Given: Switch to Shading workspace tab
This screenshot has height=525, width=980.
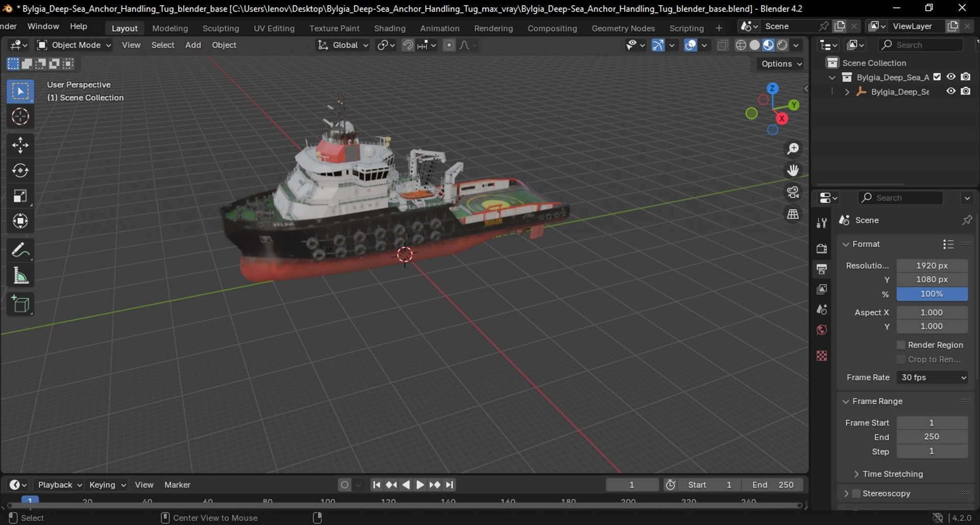Looking at the screenshot, I should (x=389, y=28).
